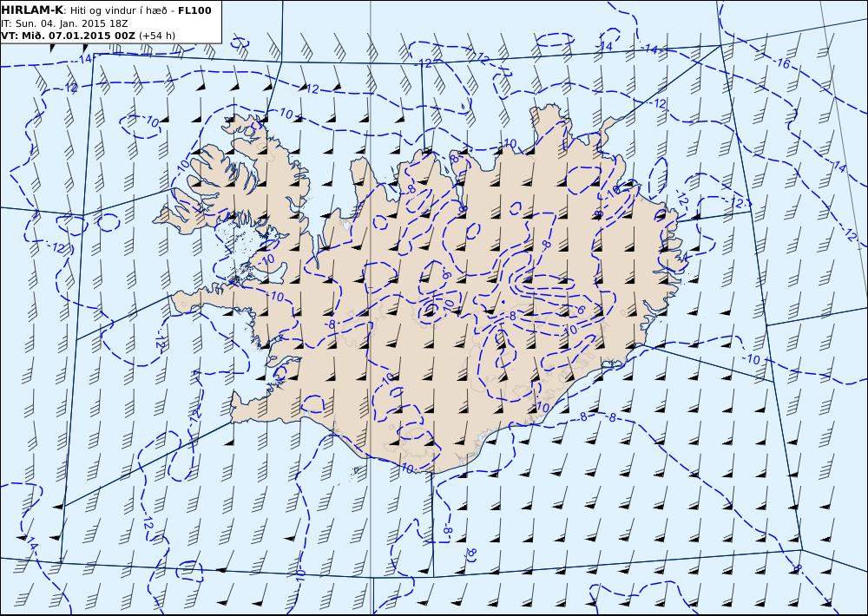Click the 'VT: Mið. 07.01.2015 00Z' valid time
This screenshot has width=868, height=616.
[68, 36]
